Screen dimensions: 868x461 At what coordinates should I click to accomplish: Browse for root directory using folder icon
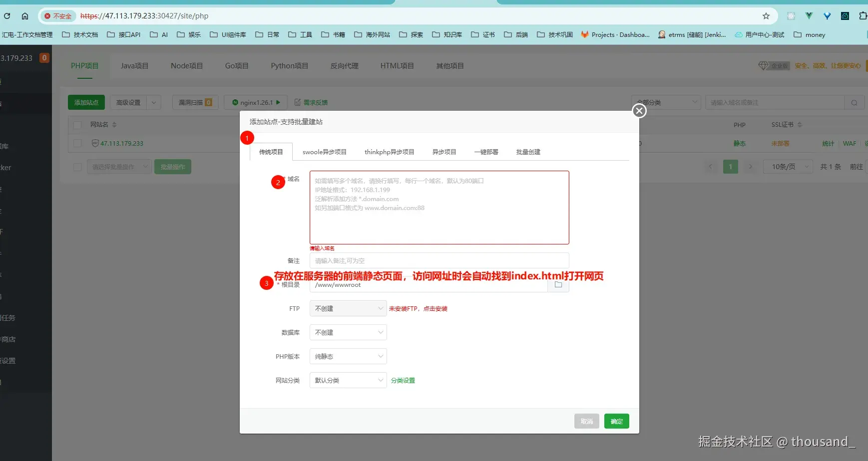(558, 285)
